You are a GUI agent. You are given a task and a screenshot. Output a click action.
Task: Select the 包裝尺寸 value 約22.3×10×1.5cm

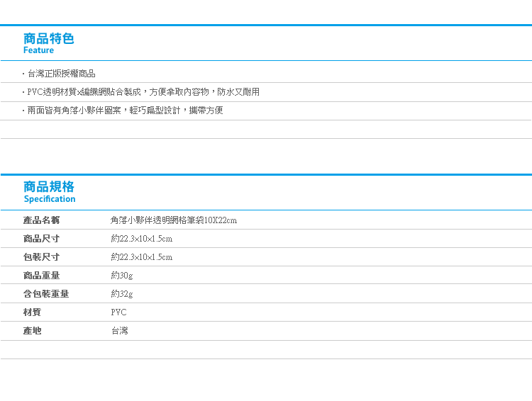(x=141, y=257)
